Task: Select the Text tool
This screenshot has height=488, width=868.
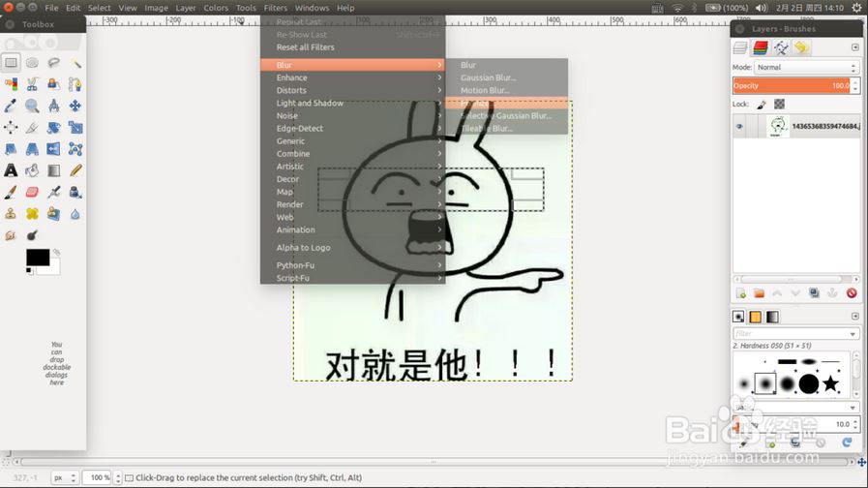Action: pyautogui.click(x=11, y=170)
